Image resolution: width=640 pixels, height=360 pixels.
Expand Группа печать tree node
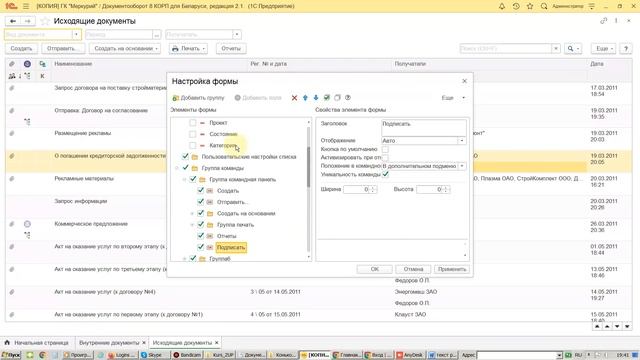(x=192, y=225)
